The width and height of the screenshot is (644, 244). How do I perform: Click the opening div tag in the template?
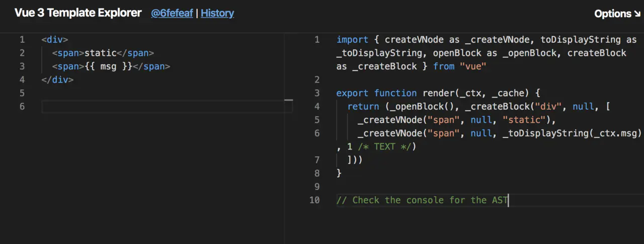tap(54, 40)
